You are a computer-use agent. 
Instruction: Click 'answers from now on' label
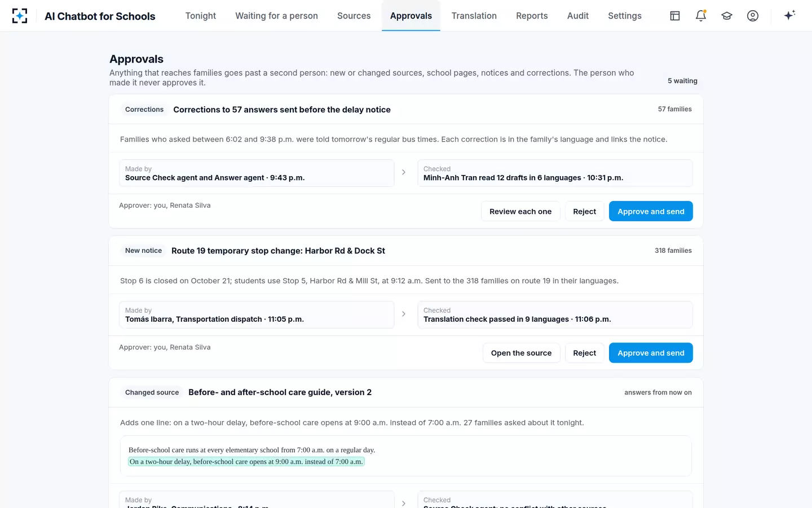coord(657,392)
